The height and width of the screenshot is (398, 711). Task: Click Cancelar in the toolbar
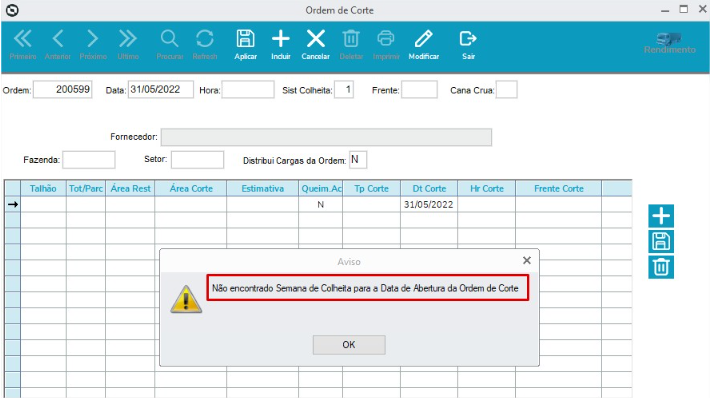316,45
